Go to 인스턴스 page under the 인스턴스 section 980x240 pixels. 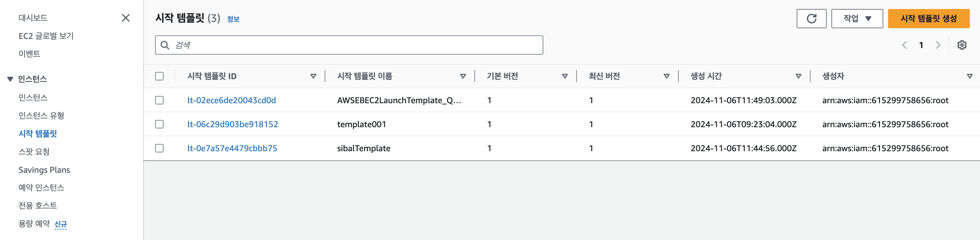coord(33,97)
